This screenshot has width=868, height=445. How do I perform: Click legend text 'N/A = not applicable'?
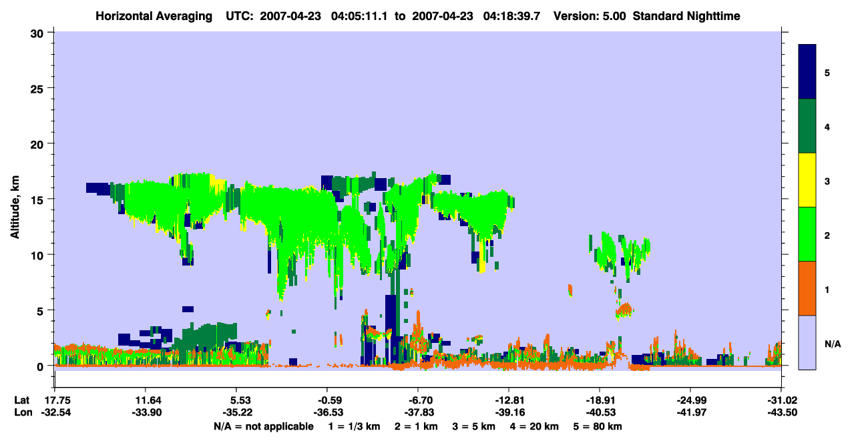263,426
